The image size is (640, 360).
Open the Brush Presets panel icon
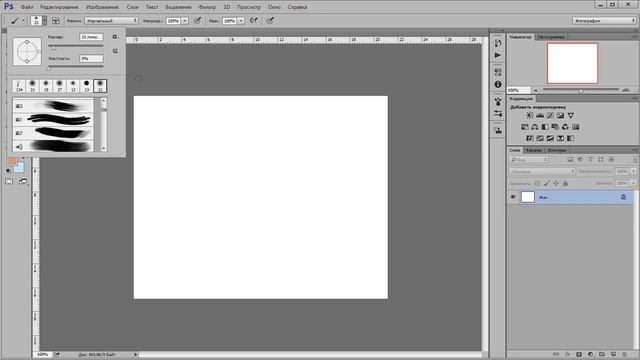498,113
